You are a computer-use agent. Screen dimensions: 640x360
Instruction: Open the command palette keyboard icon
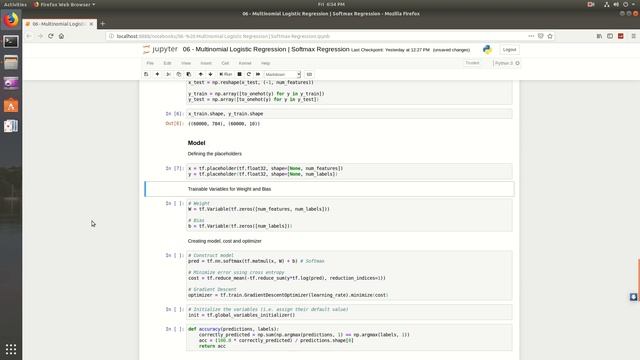tap(309, 74)
